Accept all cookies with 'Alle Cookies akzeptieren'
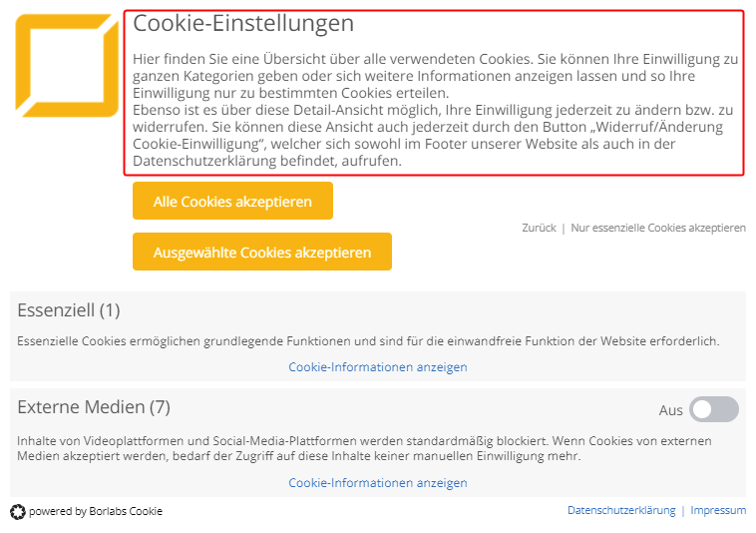Screen dimensions: 756x533 232,201
